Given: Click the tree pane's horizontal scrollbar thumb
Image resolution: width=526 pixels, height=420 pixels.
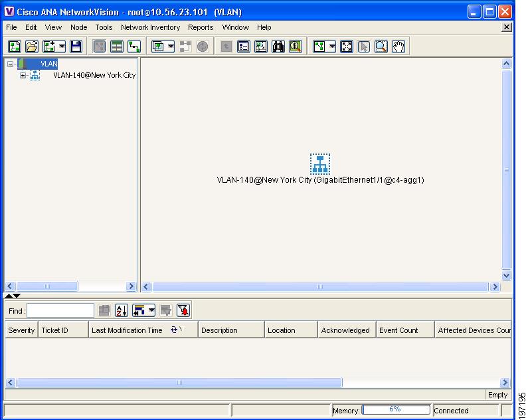Looking at the screenshot, I should (47, 286).
